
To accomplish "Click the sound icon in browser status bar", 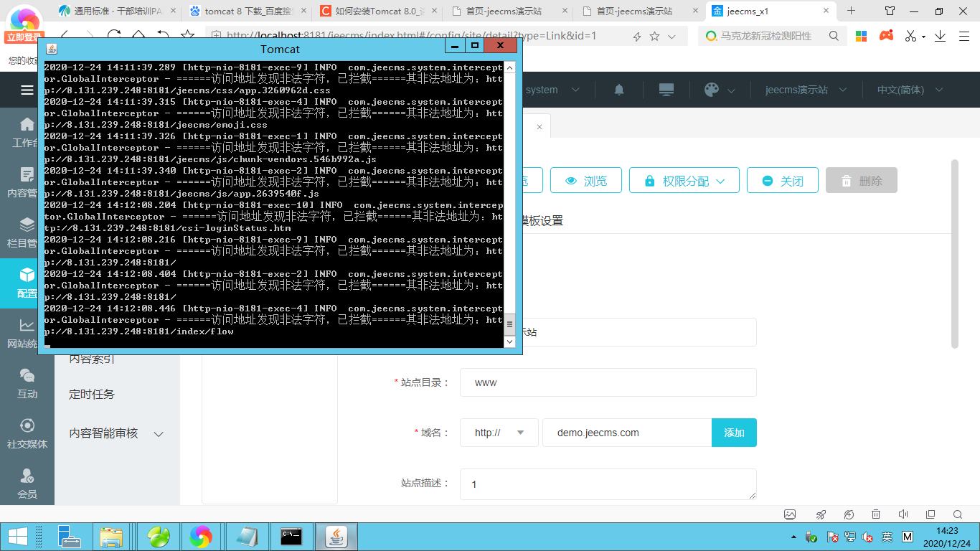I will (x=903, y=514).
